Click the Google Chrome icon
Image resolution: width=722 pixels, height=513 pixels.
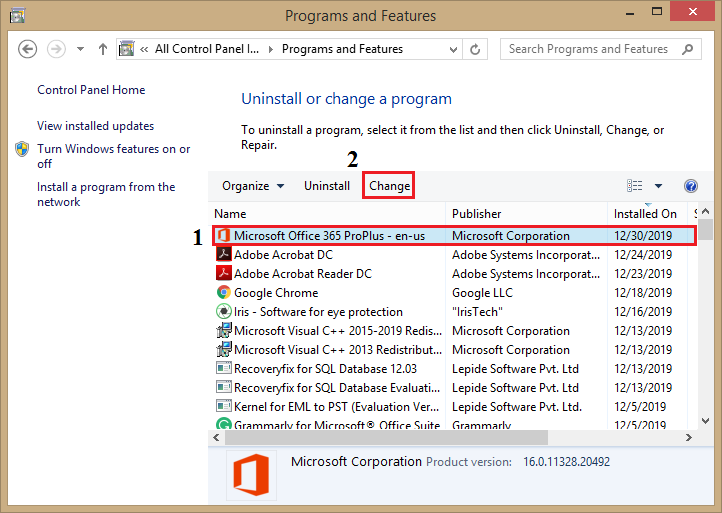tap(223, 292)
